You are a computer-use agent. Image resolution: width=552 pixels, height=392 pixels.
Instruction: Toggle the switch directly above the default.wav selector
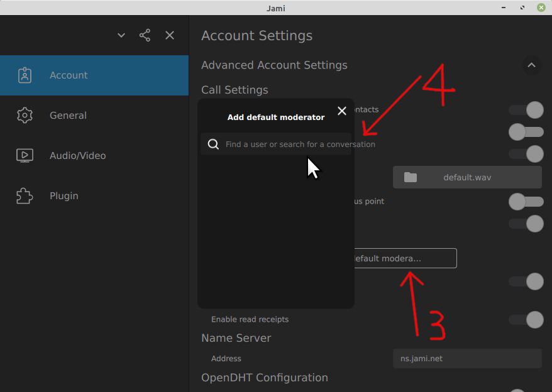526,154
